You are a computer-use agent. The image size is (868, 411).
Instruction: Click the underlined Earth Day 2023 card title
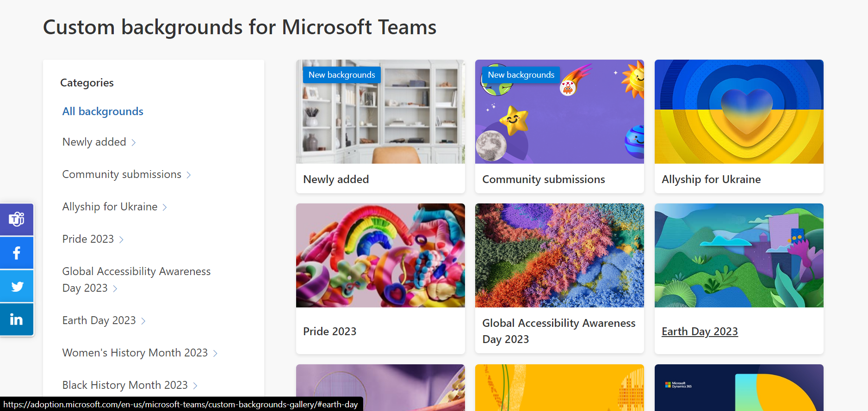point(700,331)
